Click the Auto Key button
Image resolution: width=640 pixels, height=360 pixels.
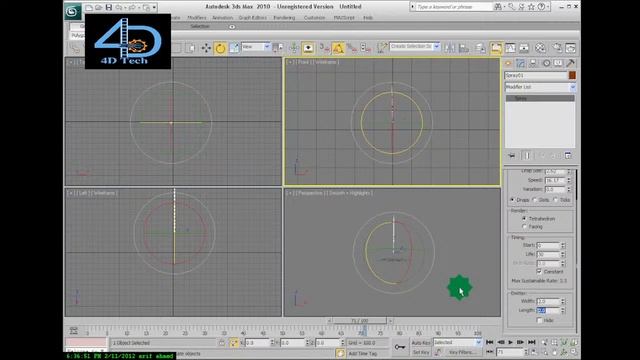(x=421, y=343)
